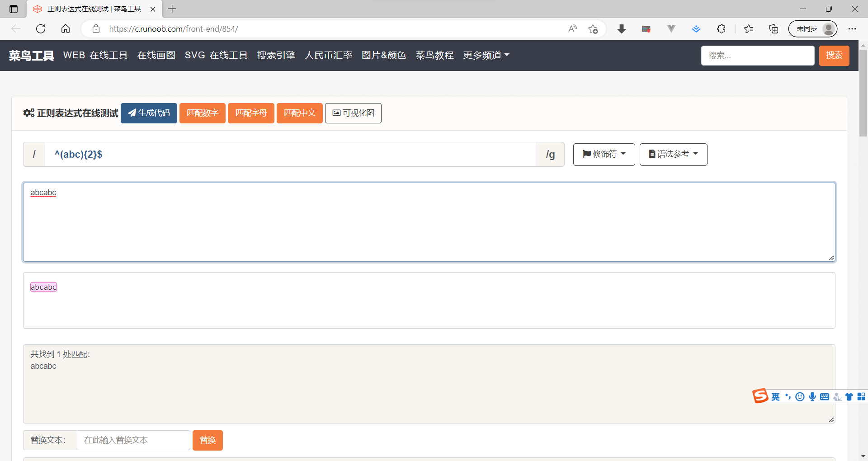Click the red-badge extension icon
Image resolution: width=868 pixels, height=461 pixels.
(646, 29)
